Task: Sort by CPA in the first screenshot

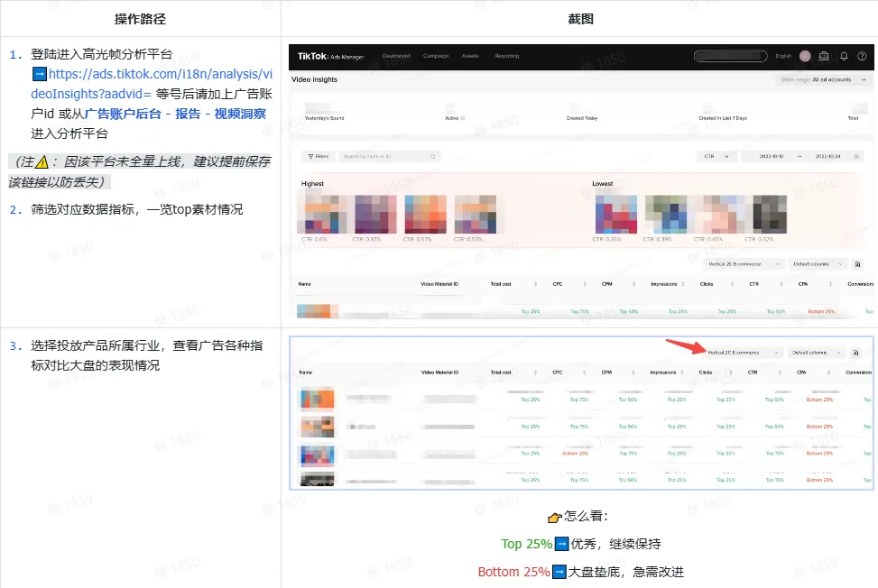Action: pyautogui.click(x=830, y=284)
